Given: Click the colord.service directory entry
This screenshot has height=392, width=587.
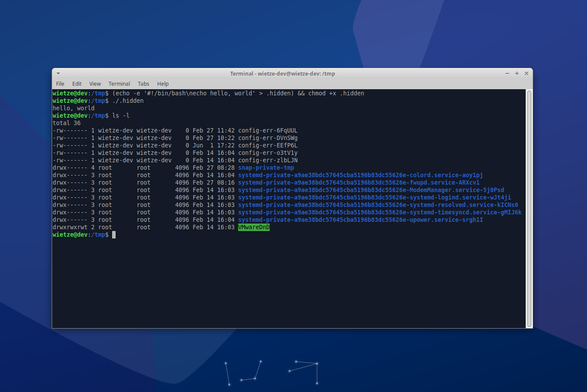Looking at the screenshot, I should coord(360,175).
